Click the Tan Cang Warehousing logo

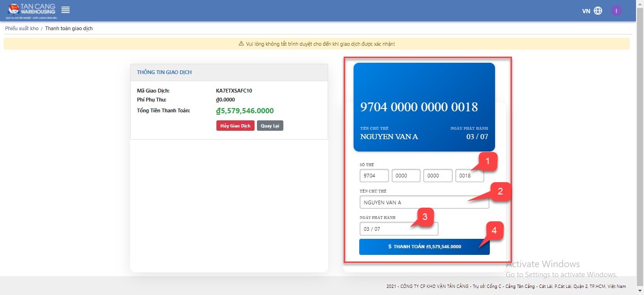point(31,10)
